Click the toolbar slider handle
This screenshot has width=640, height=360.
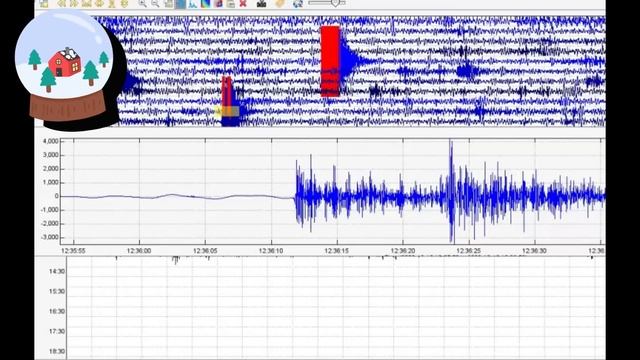(x=335, y=3)
